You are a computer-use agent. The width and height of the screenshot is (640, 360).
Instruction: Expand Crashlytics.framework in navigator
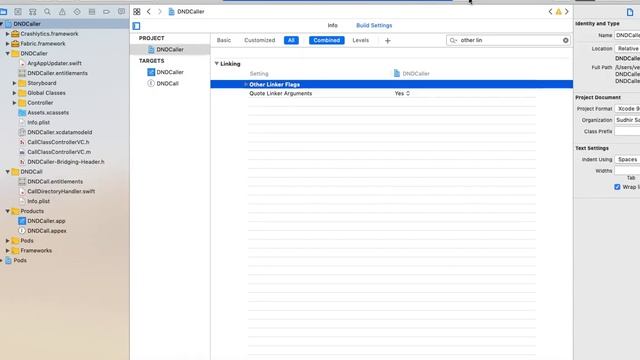click(x=7, y=34)
